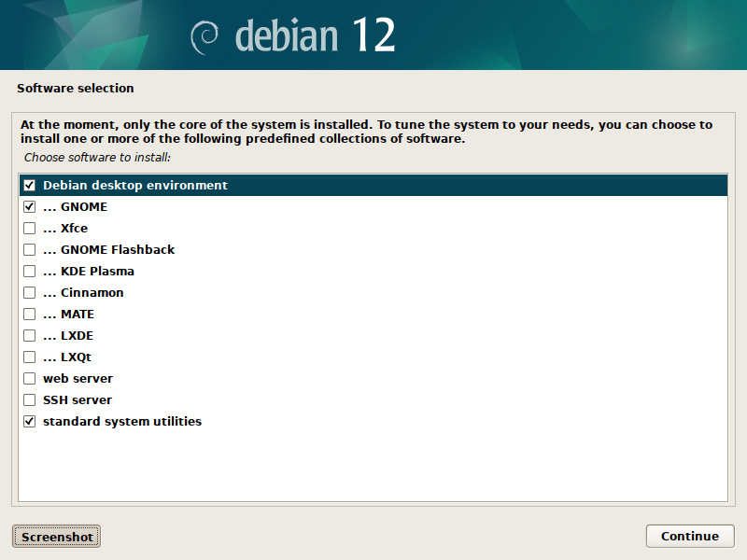Click the Debian swirl logo
This screenshot has width=747, height=560.
pyautogui.click(x=204, y=37)
